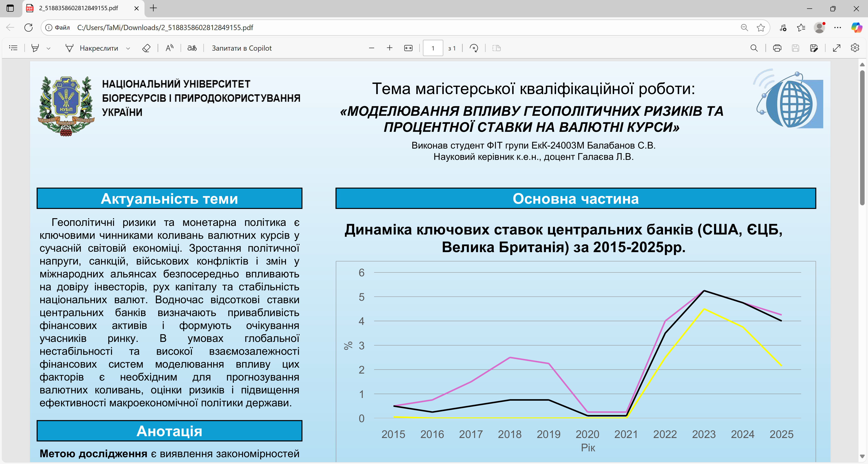Print the PDF document
This screenshot has height=464, width=868.
coord(777,48)
